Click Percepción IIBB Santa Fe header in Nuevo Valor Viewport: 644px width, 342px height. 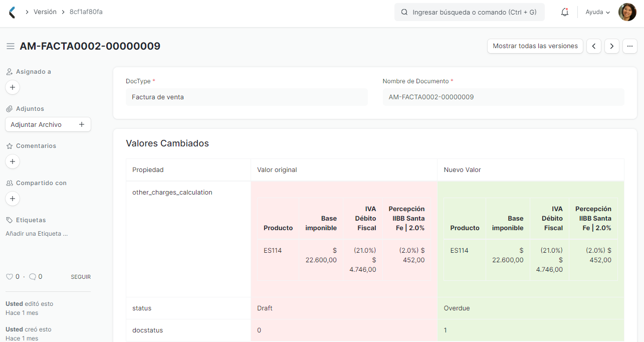(x=593, y=218)
